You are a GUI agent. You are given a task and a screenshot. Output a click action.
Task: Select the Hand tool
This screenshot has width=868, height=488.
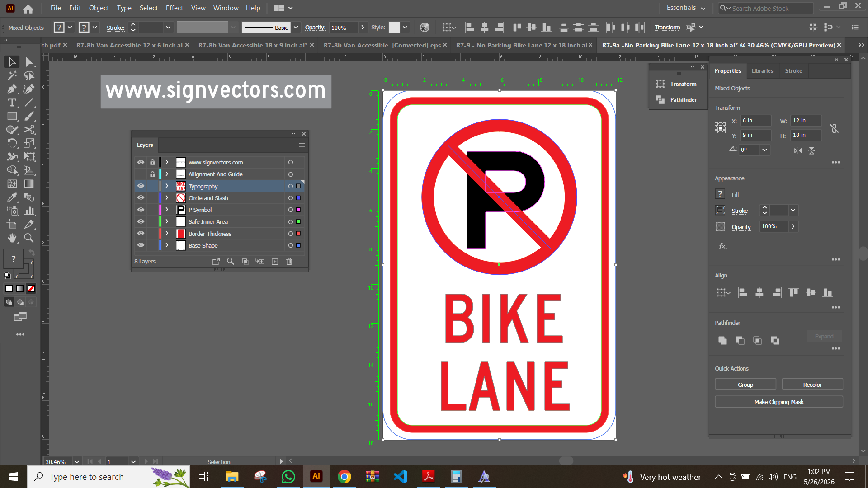(12, 238)
